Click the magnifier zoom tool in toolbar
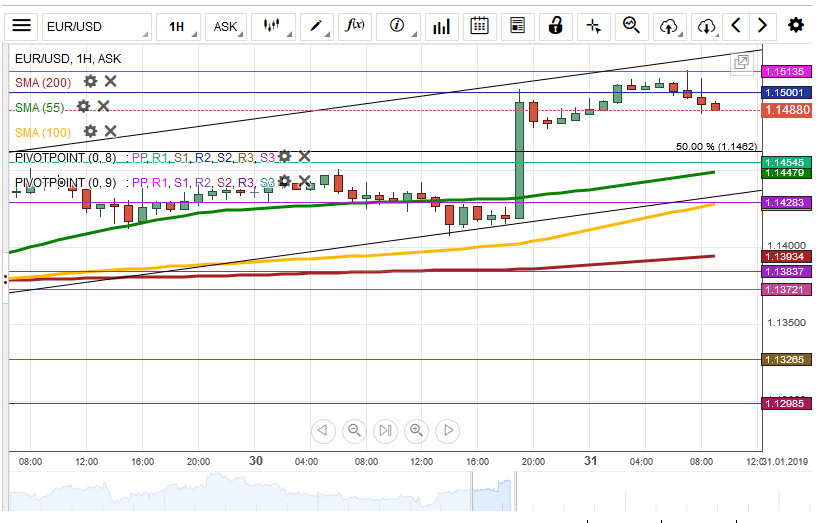Image resolution: width=819 pixels, height=523 pixels. pyautogui.click(x=631, y=26)
